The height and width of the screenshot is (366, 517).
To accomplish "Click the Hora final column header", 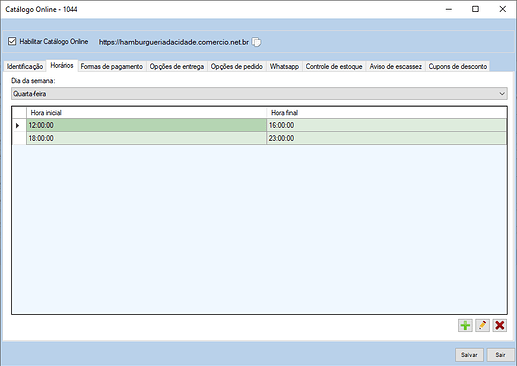I will tap(387, 113).
